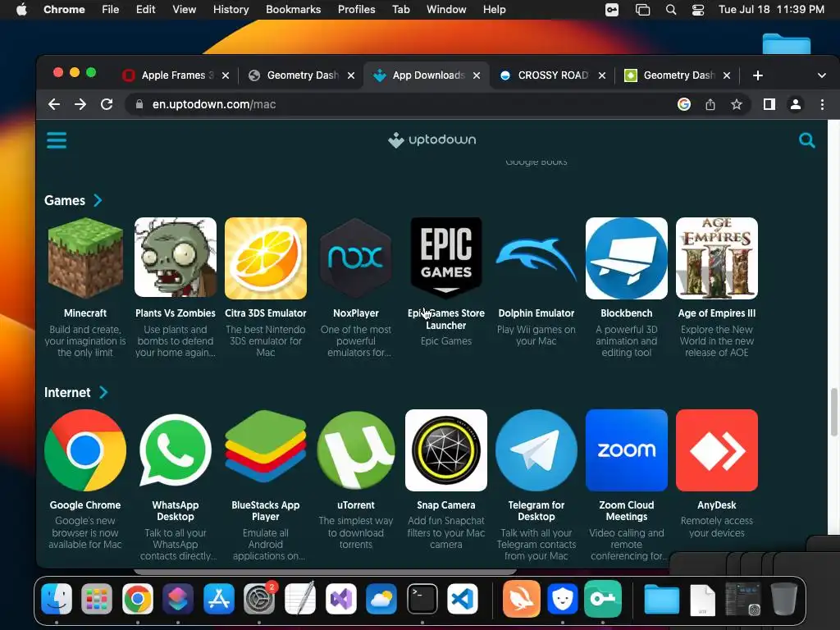Click the Epic Games logo icon
This screenshot has height=630, width=840.
point(446,258)
